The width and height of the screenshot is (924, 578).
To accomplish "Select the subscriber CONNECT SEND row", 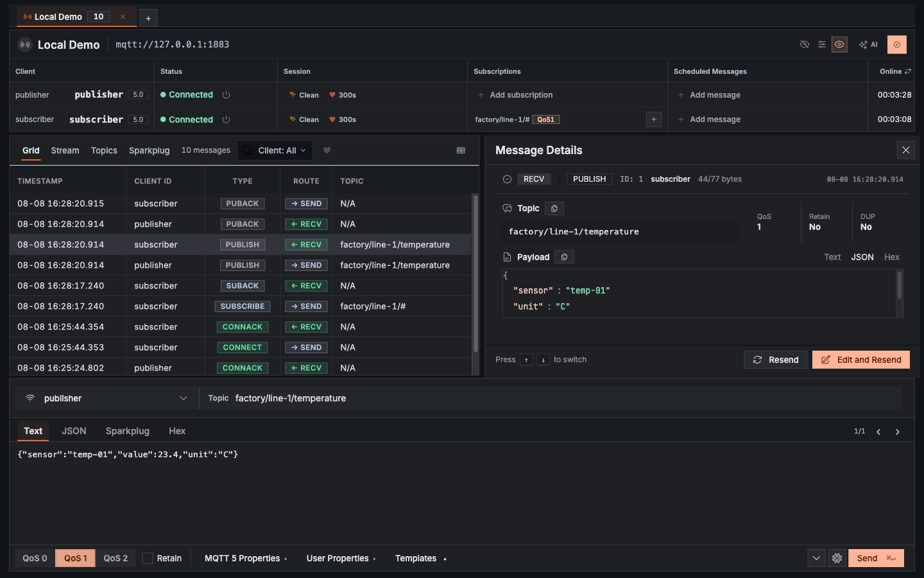I will pos(241,347).
